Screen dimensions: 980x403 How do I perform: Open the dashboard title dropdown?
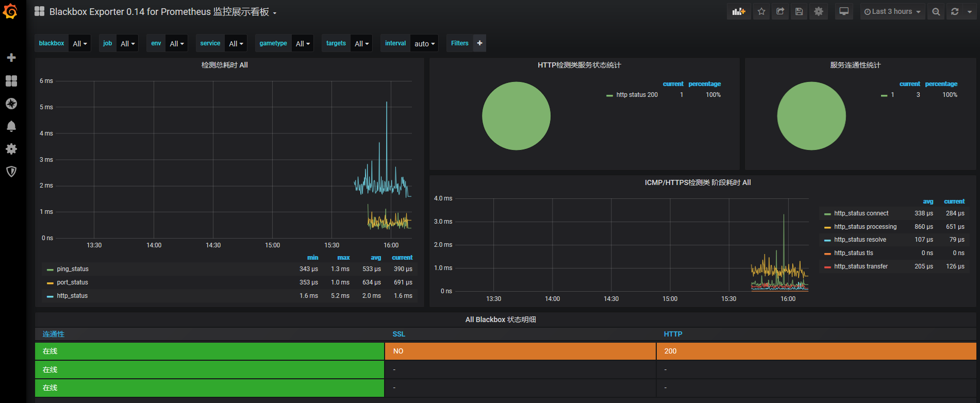click(x=162, y=12)
